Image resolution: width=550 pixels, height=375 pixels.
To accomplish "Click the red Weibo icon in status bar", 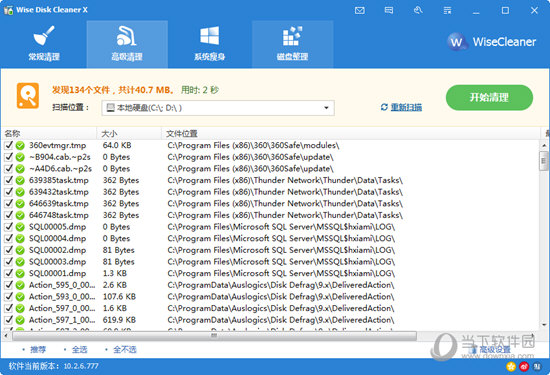I will click(524, 367).
